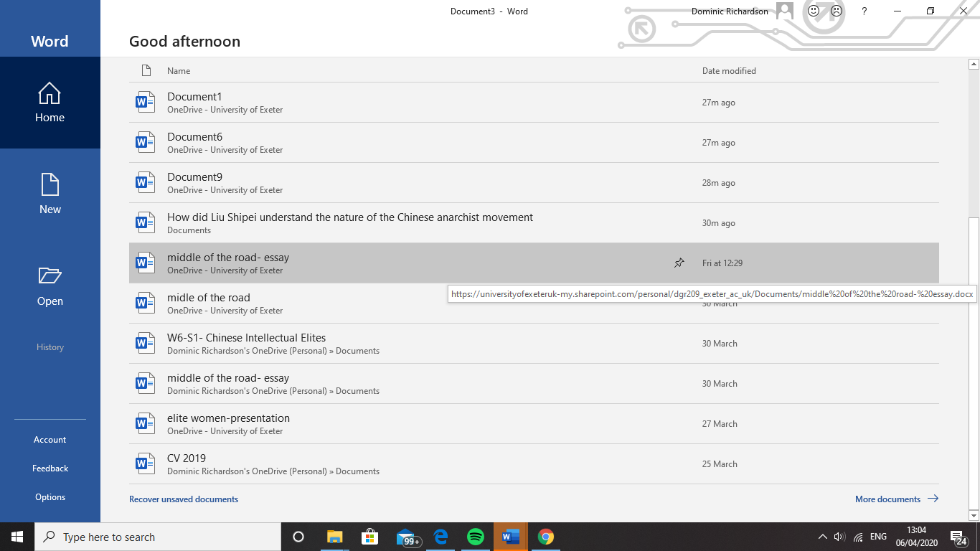This screenshot has width=980, height=551.
Task: Open Google Chrome from taskbar
Action: point(546,537)
